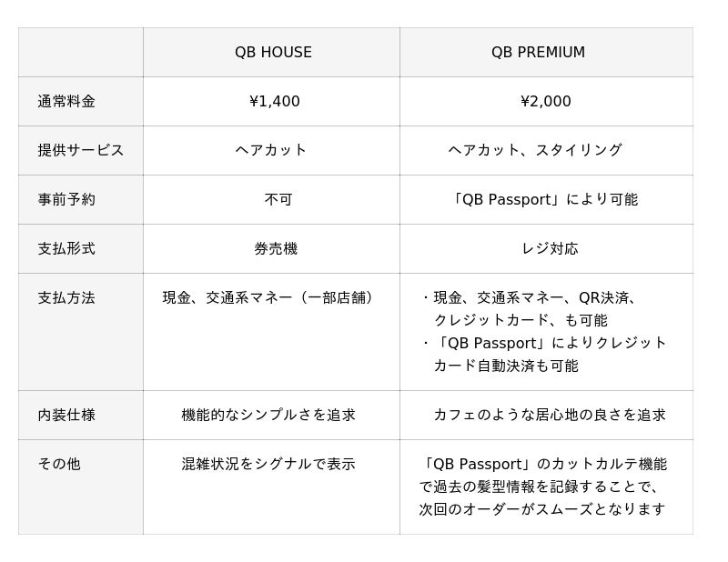Click the 不可 cell

pos(278,200)
